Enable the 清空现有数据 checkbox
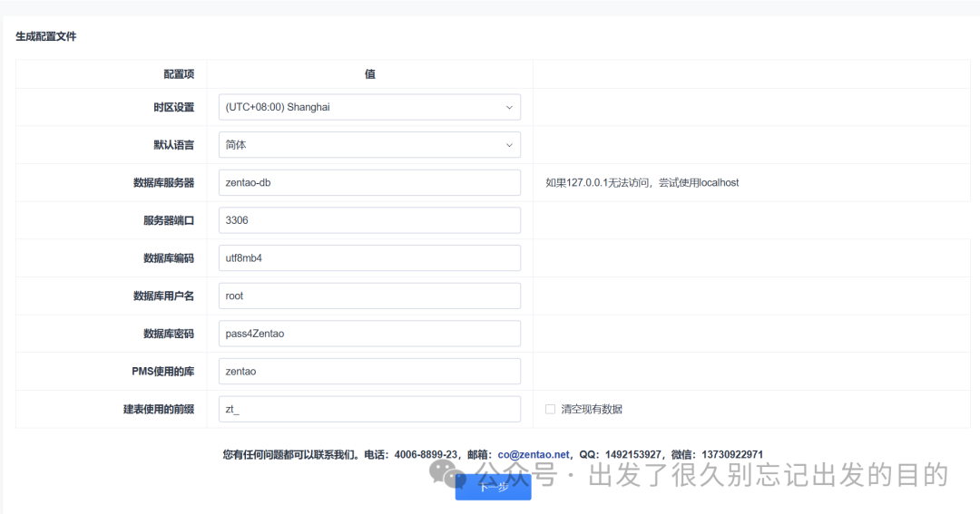The width and height of the screenshot is (980, 514). (x=550, y=409)
